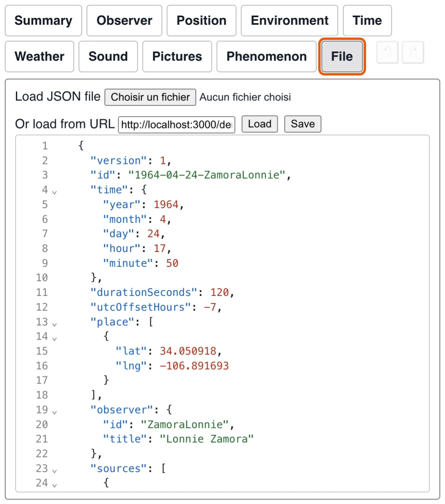Click the "version" key on line 2
The width and height of the screenshot is (445, 504).
[119, 161]
